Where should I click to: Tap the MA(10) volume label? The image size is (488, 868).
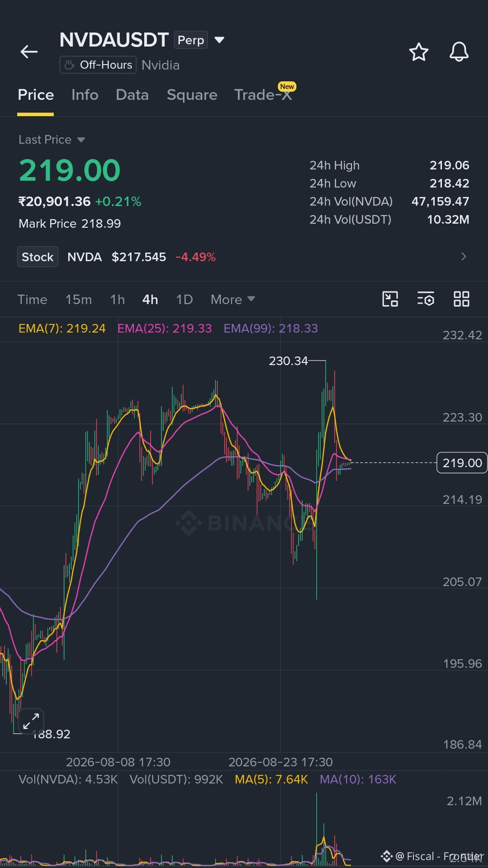coord(358,779)
